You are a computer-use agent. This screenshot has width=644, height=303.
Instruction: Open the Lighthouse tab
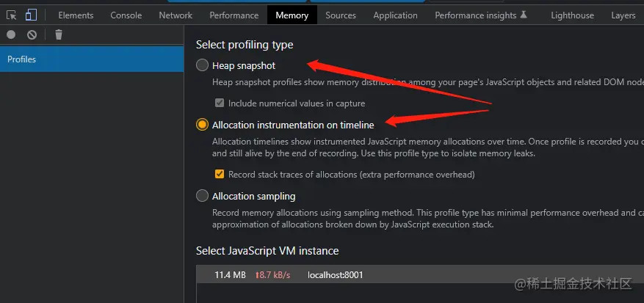click(x=572, y=15)
